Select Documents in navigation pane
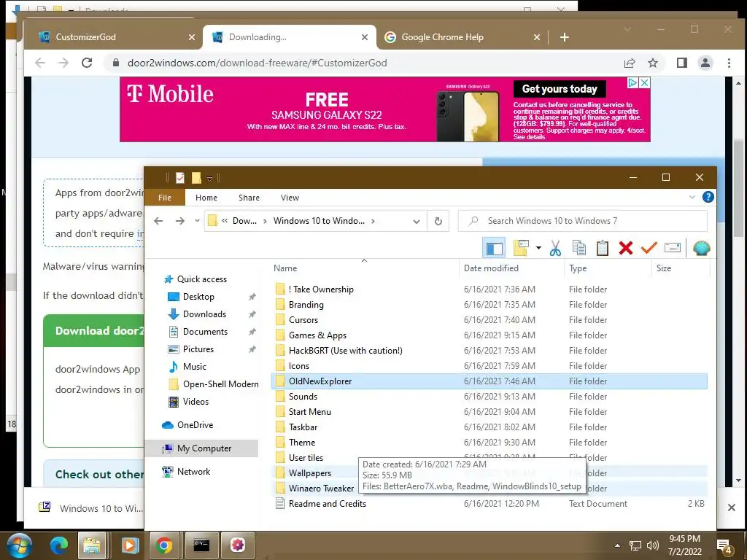The width and height of the screenshot is (747, 560). point(205,332)
